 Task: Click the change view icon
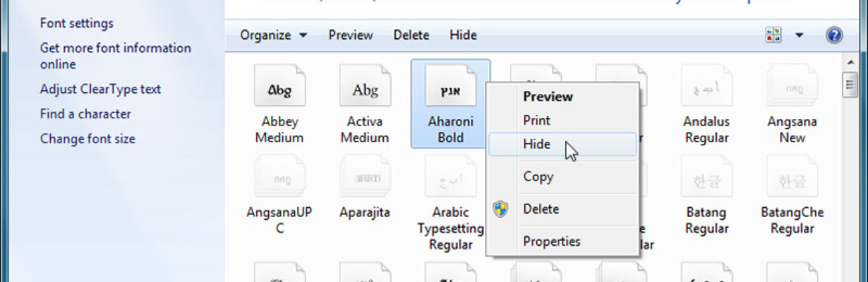point(773,35)
